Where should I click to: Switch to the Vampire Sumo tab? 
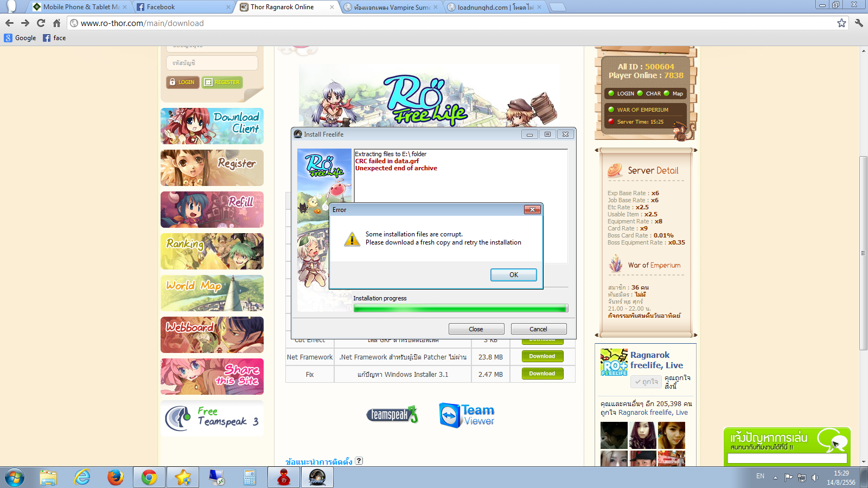tap(391, 7)
